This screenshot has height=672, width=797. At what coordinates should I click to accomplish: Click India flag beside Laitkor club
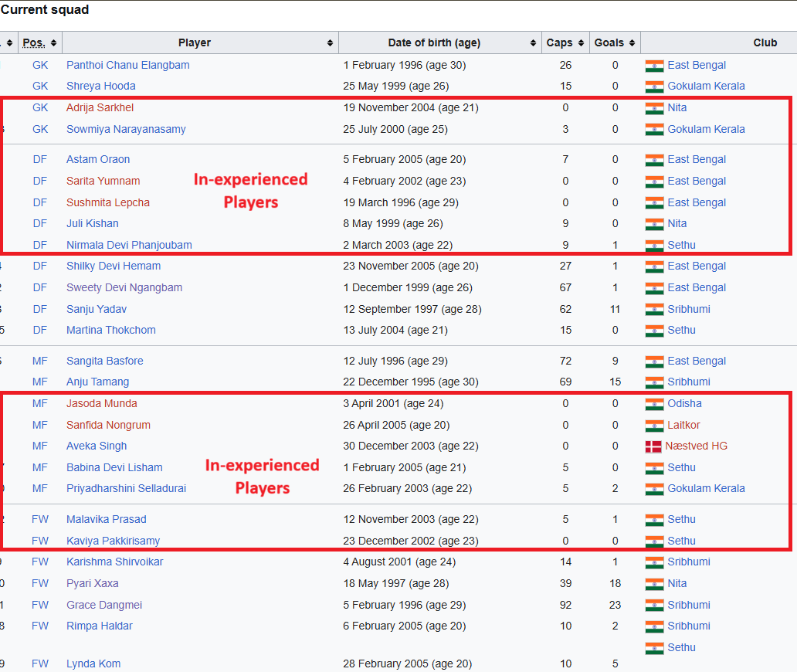tap(654, 426)
